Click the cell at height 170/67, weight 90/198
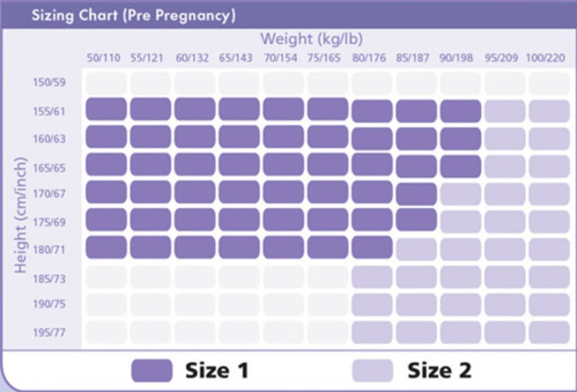 (x=460, y=194)
